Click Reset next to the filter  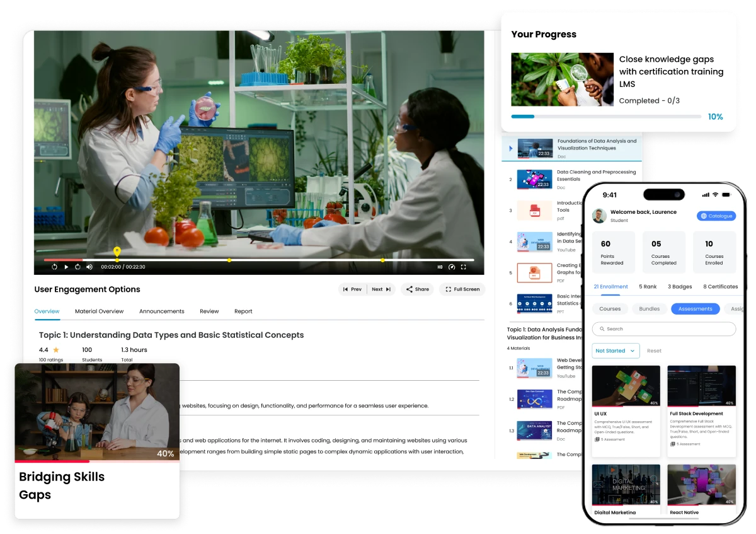[654, 351]
